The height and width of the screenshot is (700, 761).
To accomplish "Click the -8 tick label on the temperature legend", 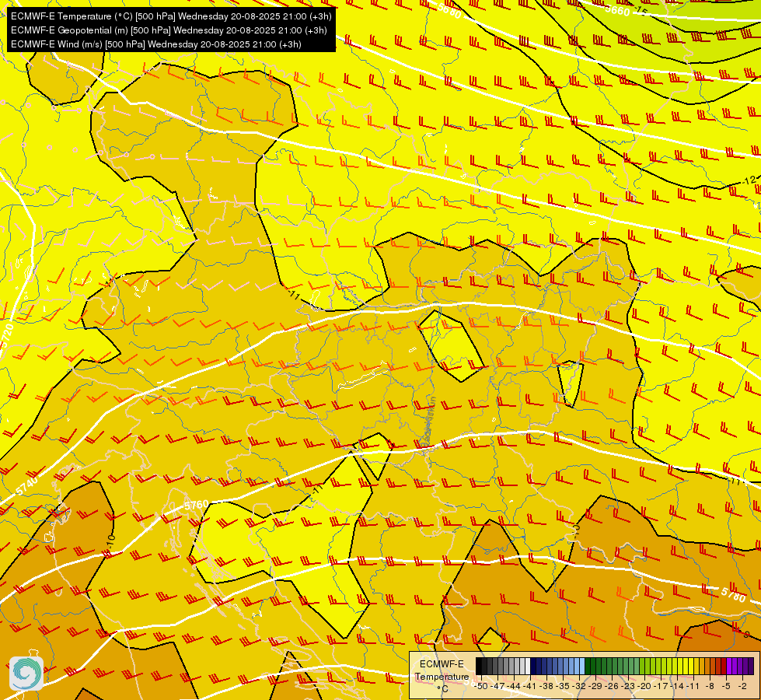I will pos(710,686).
